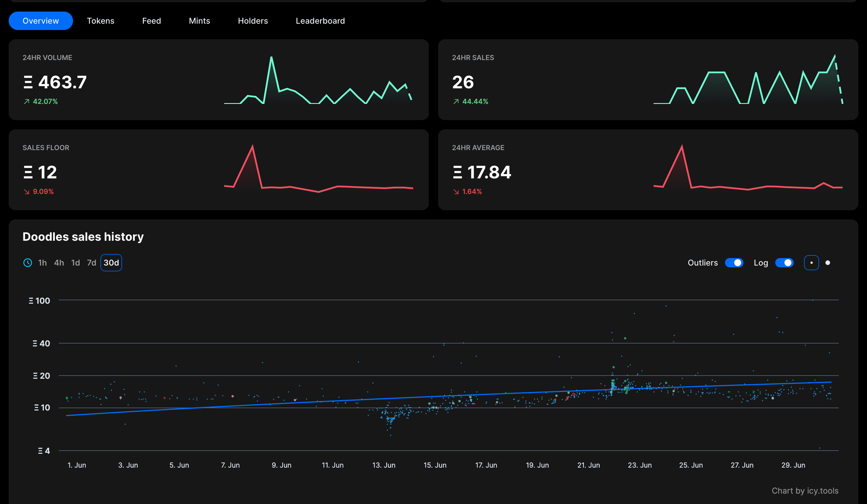Screen dimensions: 867x504
Task: Click the 26 sales count
Action: pyautogui.click(x=463, y=82)
